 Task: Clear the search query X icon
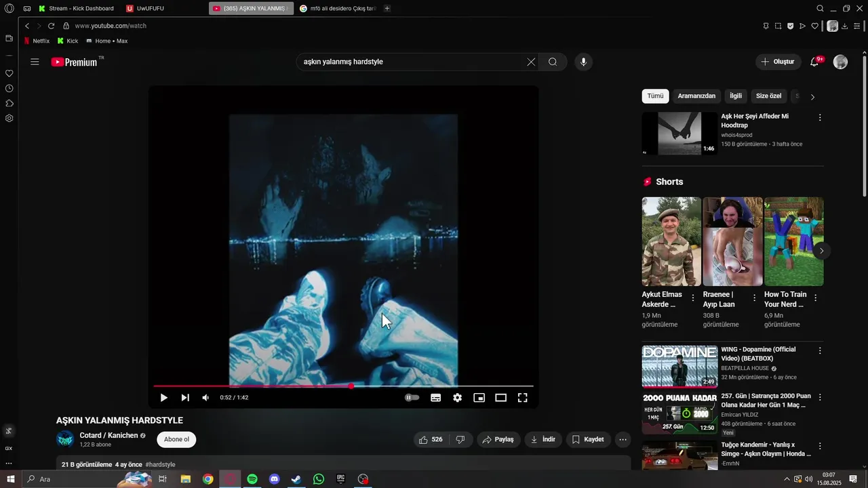[x=531, y=62]
